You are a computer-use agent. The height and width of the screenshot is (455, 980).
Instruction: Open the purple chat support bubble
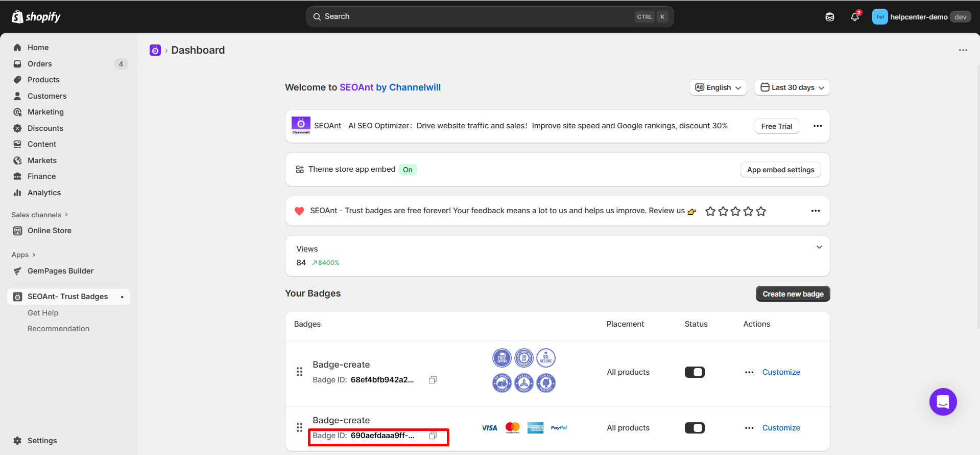[x=943, y=402]
